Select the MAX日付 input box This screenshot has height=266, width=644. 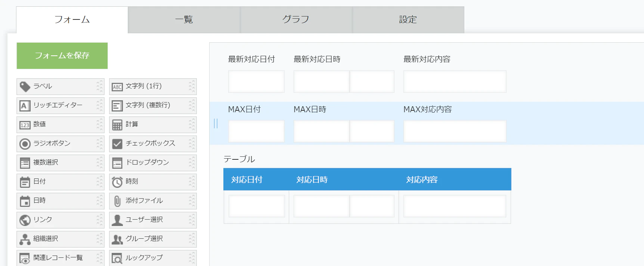256,131
